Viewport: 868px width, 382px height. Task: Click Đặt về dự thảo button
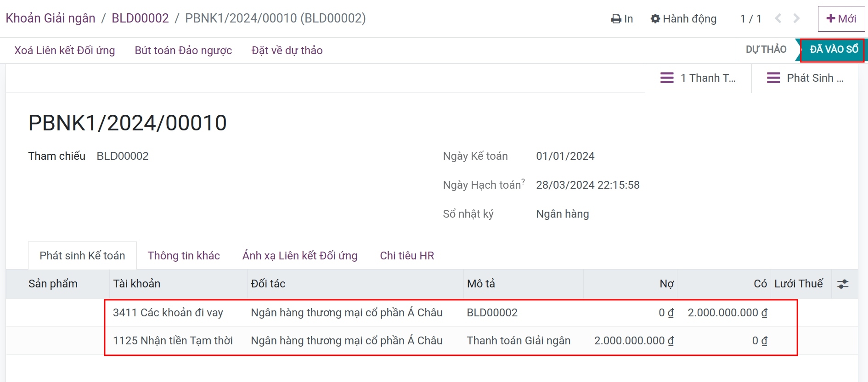[x=287, y=51]
